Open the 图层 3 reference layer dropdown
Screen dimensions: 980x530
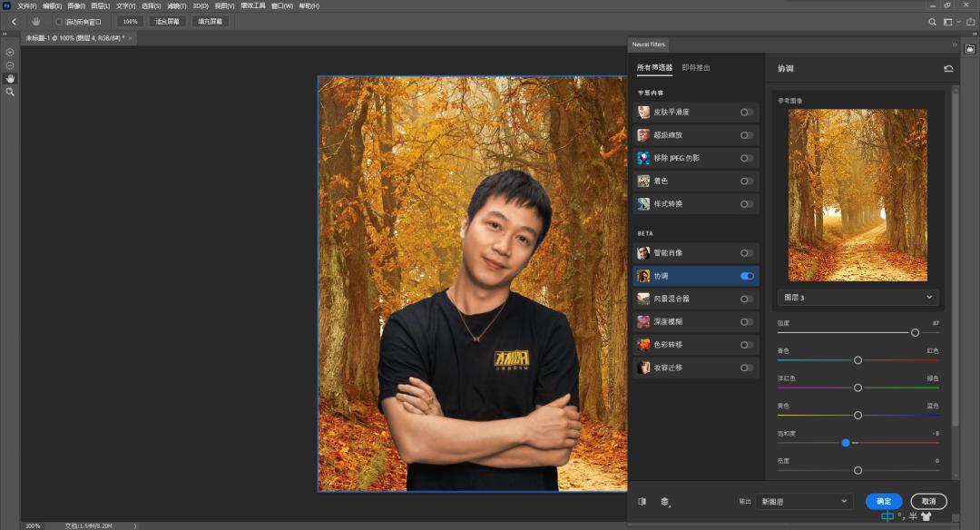(857, 297)
